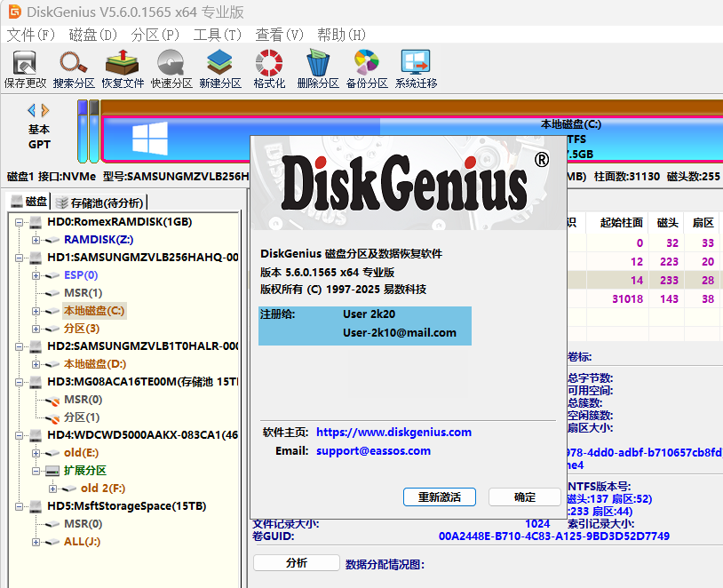The height and width of the screenshot is (588, 723).
Task: Click the file record size value 1024
Action: pos(537,524)
